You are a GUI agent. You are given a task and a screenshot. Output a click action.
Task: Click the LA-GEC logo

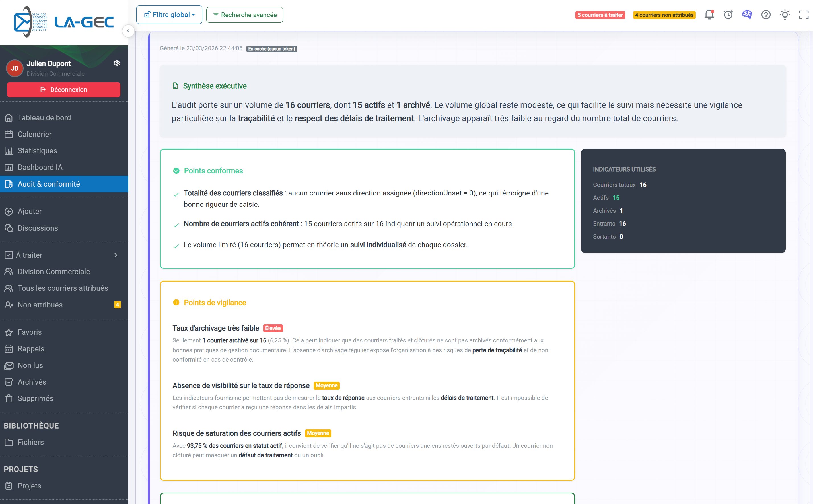pyautogui.click(x=63, y=22)
